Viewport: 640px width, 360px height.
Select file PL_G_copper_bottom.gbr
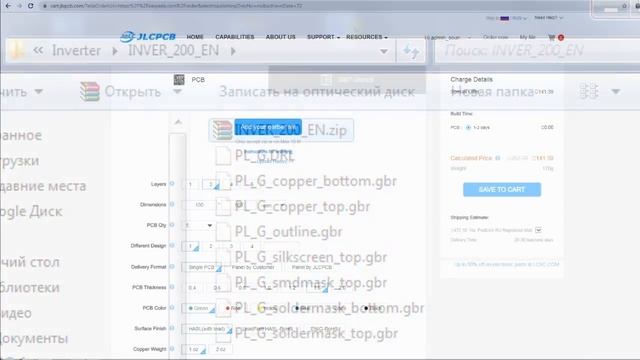coord(315,181)
